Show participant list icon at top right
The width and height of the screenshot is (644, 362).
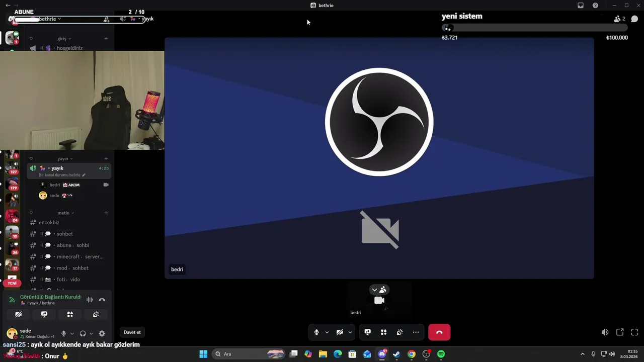click(x=619, y=19)
